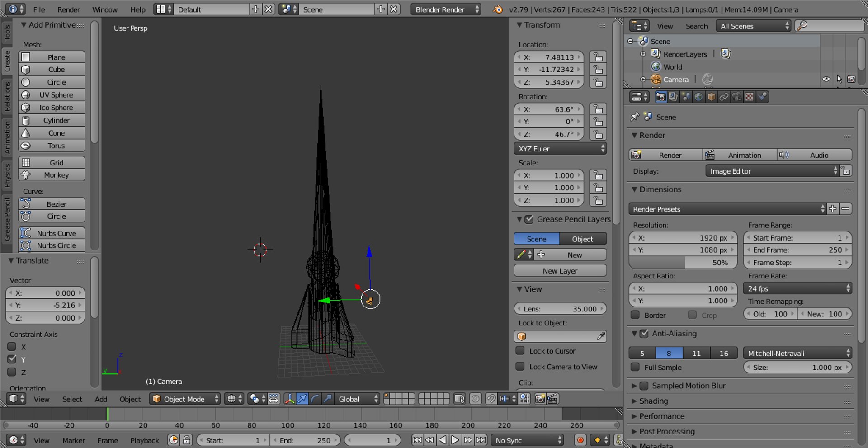Play the animation forward
The image size is (868, 448).
(x=455, y=440)
